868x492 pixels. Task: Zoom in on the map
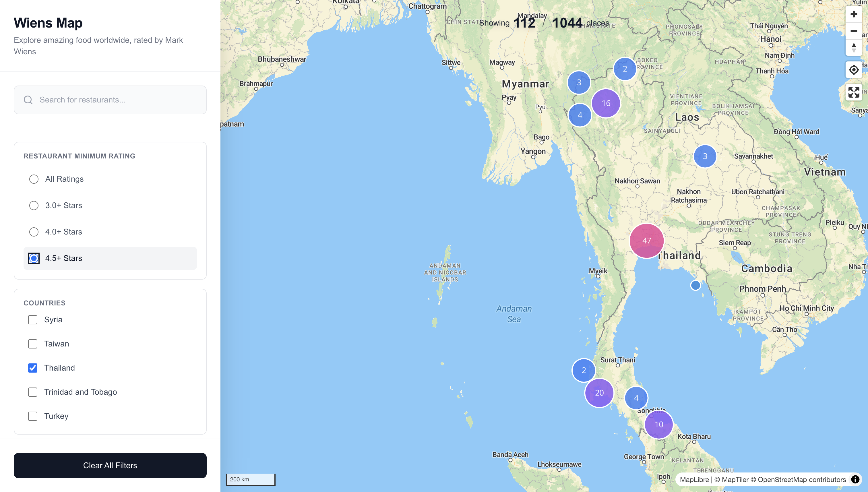854,14
